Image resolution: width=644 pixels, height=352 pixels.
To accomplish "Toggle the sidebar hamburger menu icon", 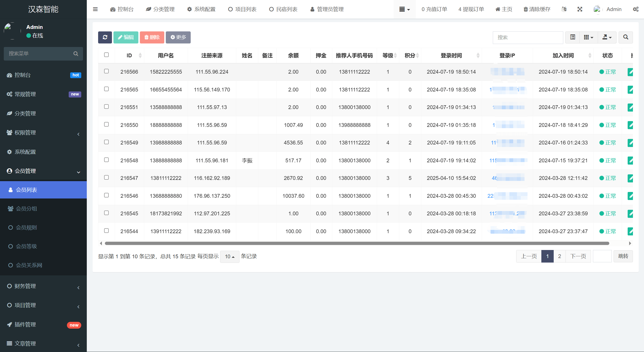I will [x=95, y=9].
